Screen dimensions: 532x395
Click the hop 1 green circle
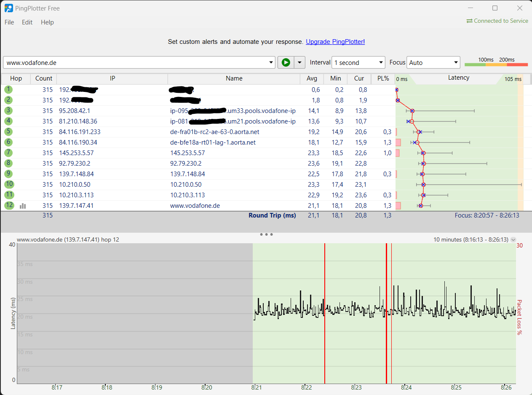coord(9,89)
